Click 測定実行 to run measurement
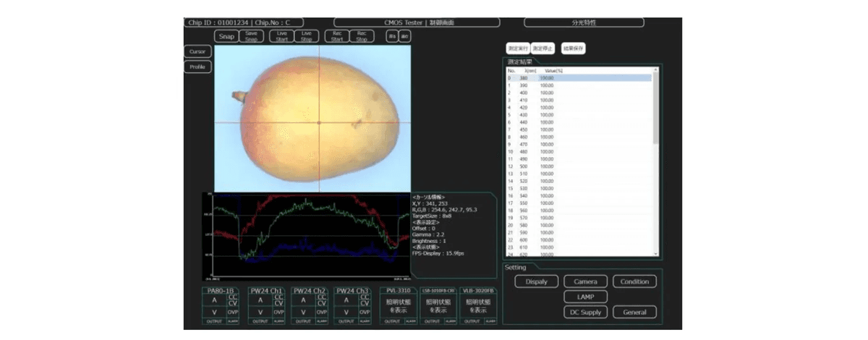 click(x=517, y=48)
